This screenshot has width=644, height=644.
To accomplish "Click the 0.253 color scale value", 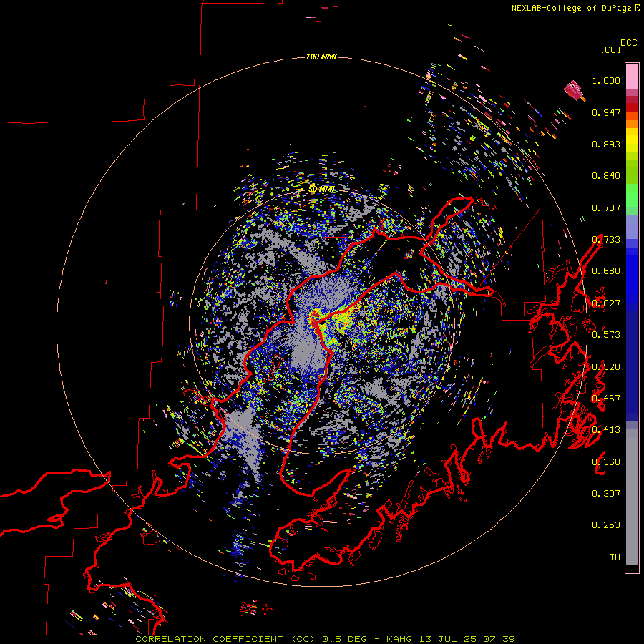I will 606,525.
